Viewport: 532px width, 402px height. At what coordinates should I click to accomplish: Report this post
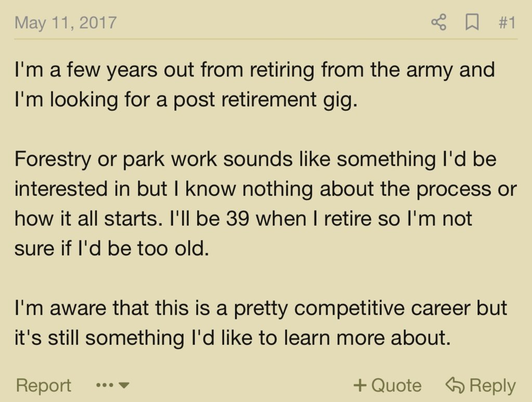[44, 385]
